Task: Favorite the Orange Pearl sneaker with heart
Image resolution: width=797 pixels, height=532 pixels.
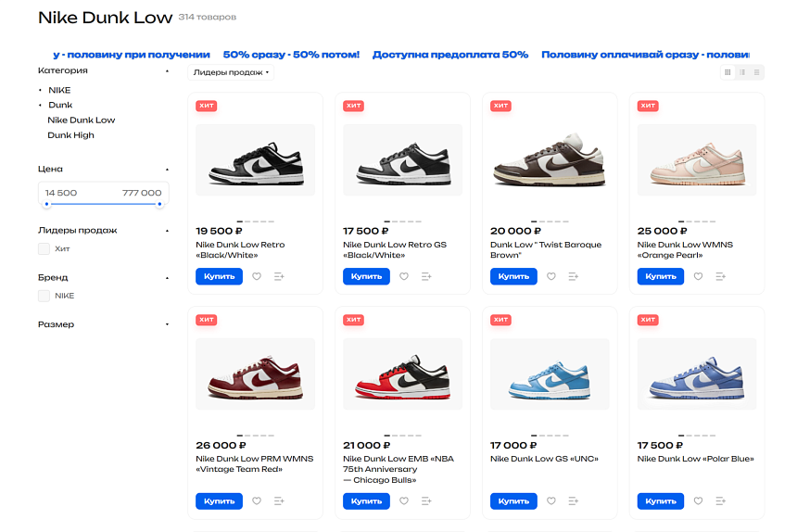Action: [x=699, y=276]
